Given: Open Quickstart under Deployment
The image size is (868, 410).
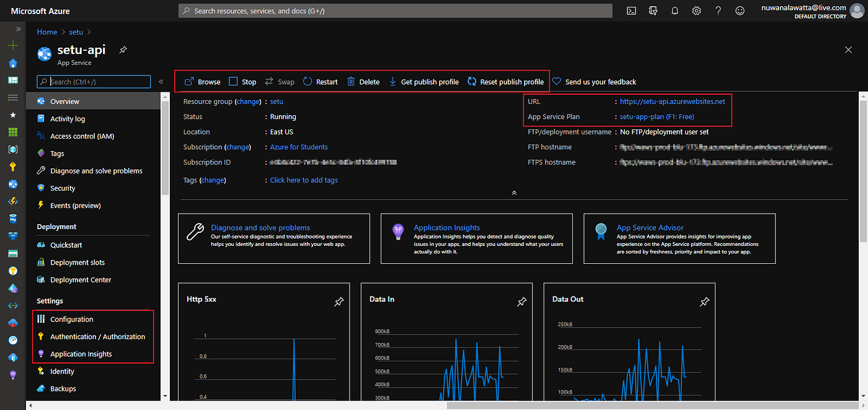Looking at the screenshot, I should 93,245.
